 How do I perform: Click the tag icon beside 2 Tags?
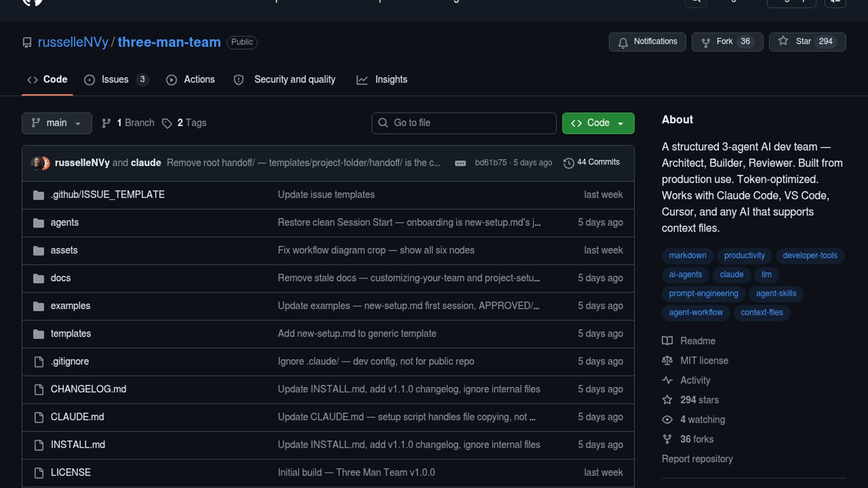[x=167, y=123]
